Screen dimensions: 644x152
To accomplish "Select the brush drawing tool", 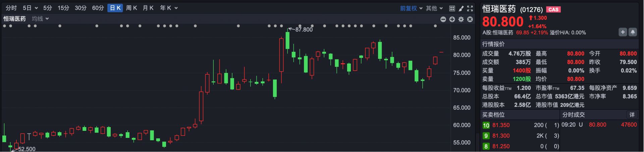I will 461,8.
